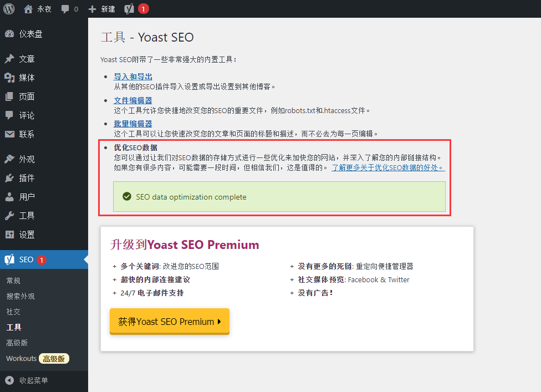This screenshot has height=392, width=541.
Task: Click the 收起菜单 collapse arrow icon
Action: click(9, 380)
